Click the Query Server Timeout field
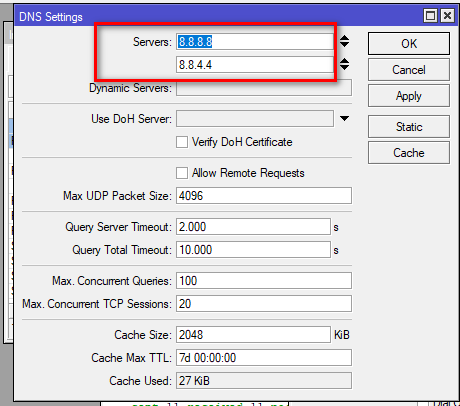 pyautogui.click(x=253, y=227)
